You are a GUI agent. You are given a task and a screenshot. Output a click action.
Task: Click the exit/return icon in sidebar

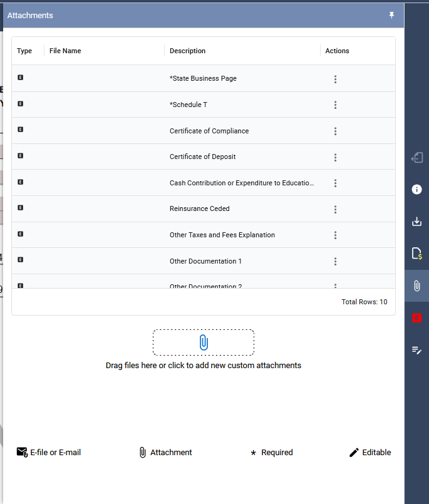416,158
